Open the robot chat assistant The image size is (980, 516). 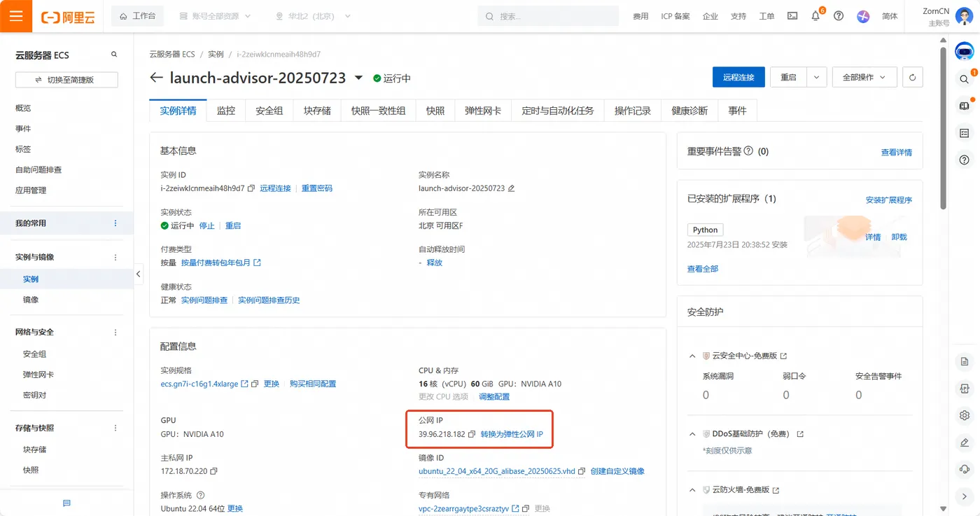click(x=965, y=51)
